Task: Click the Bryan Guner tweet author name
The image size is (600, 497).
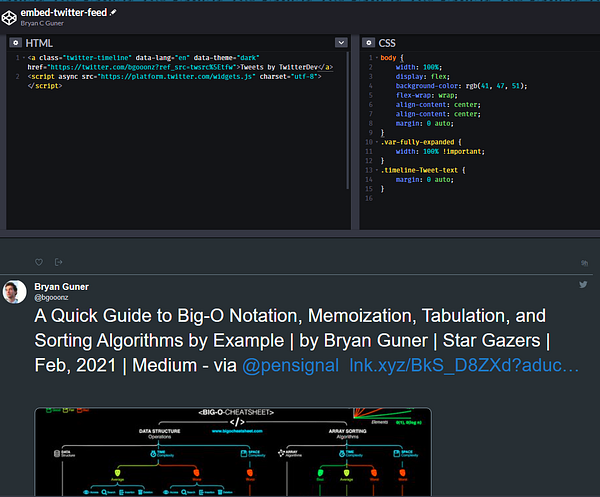Action: (62, 286)
